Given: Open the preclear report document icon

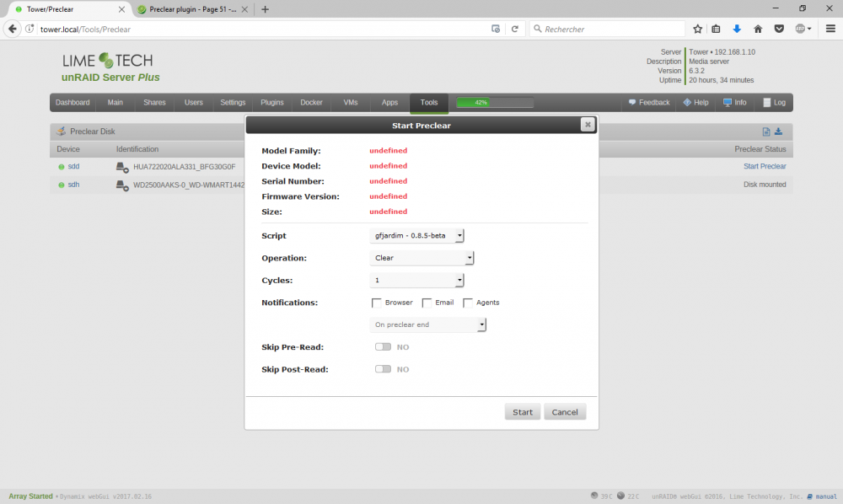Looking at the screenshot, I should [x=766, y=131].
